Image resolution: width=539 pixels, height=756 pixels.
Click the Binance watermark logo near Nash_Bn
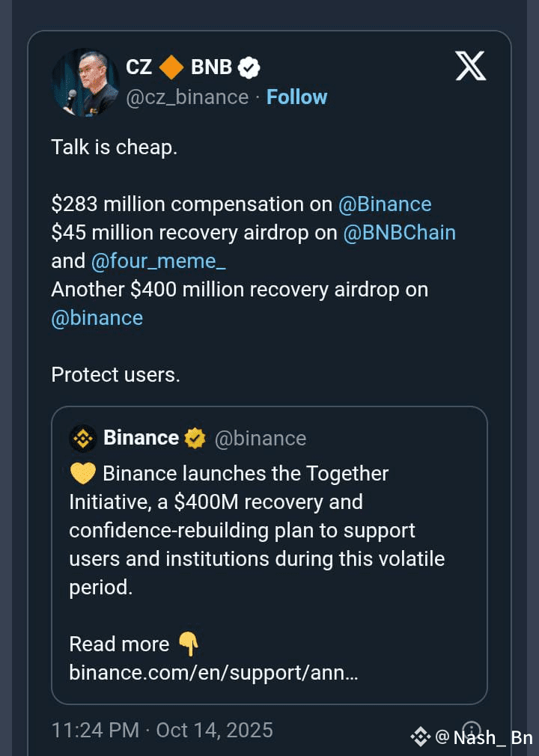(420, 737)
